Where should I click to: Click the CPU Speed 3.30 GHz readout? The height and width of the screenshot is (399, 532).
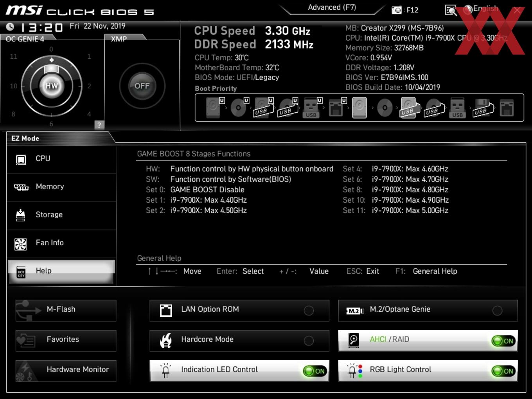click(252, 31)
